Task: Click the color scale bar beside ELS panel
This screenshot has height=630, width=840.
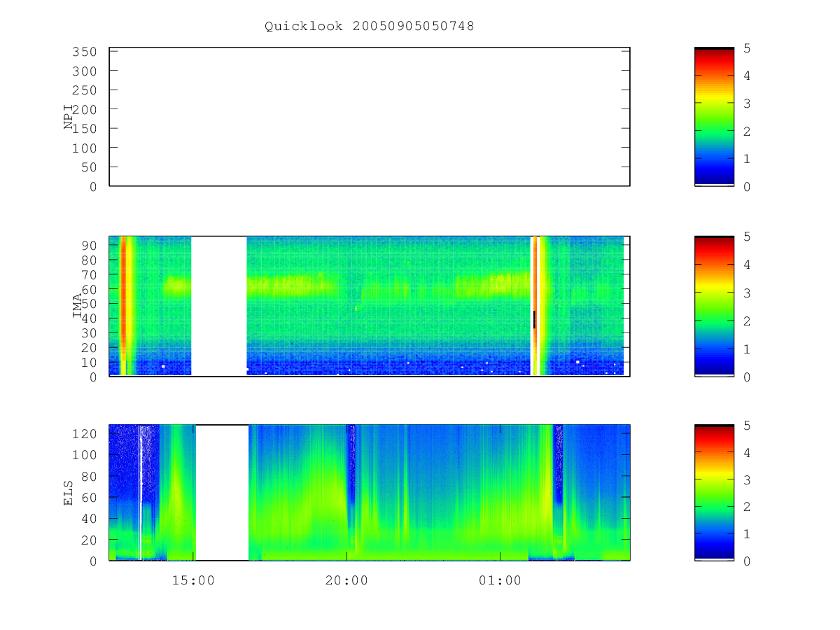Action: (714, 493)
